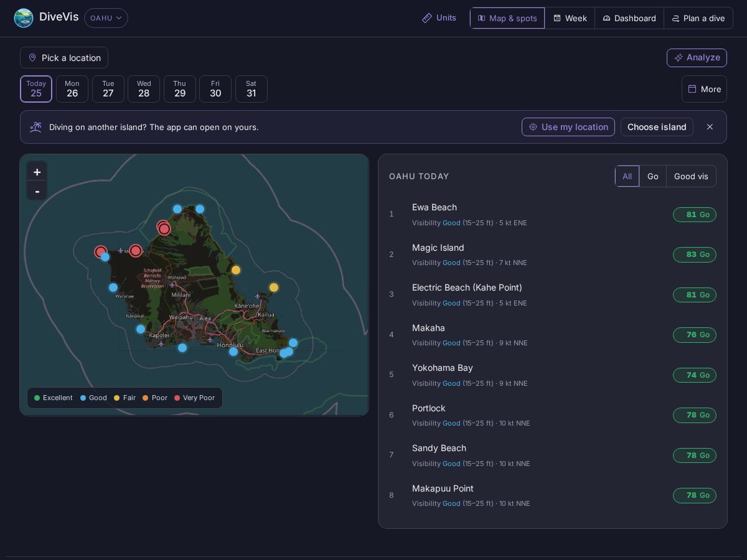Click yellow marker above Kane'ohe
Image resolution: width=747 pixels, height=560 pixels.
click(236, 270)
